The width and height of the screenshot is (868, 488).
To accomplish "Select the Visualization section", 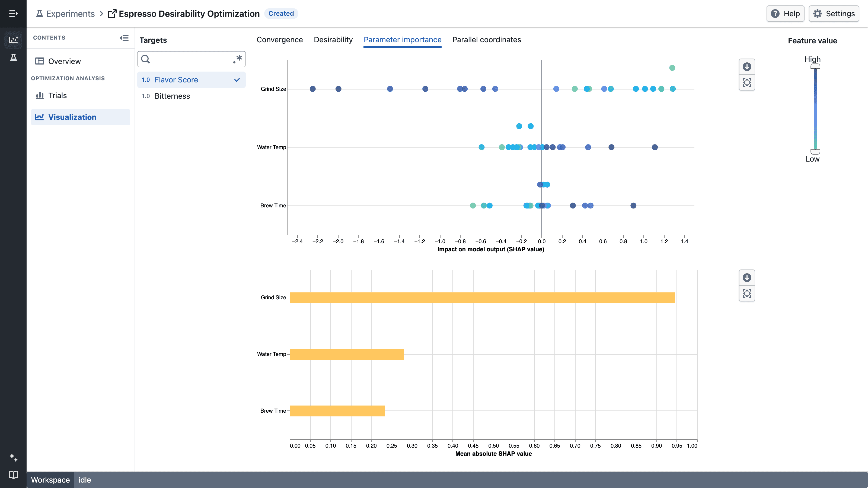I will (x=80, y=117).
